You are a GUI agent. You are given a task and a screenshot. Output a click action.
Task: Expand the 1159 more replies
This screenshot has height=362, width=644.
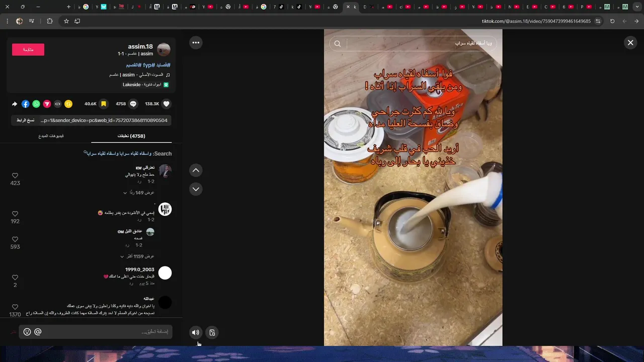[137, 256]
